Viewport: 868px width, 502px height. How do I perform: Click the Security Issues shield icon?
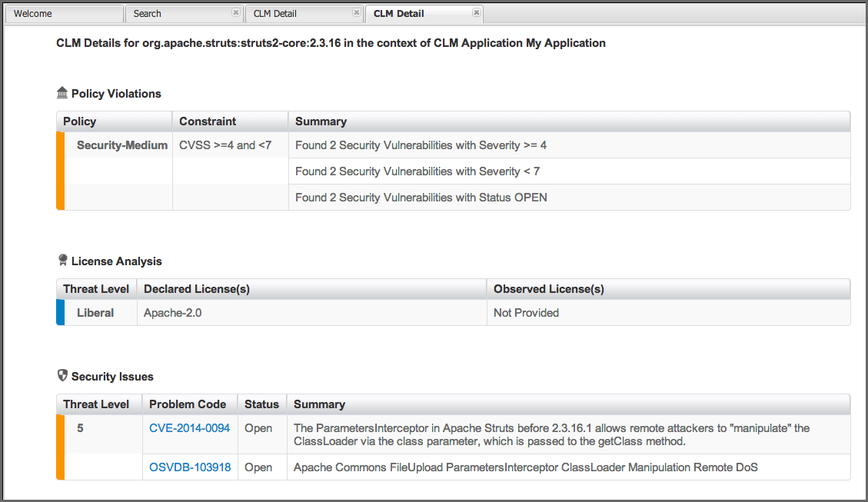(62, 376)
